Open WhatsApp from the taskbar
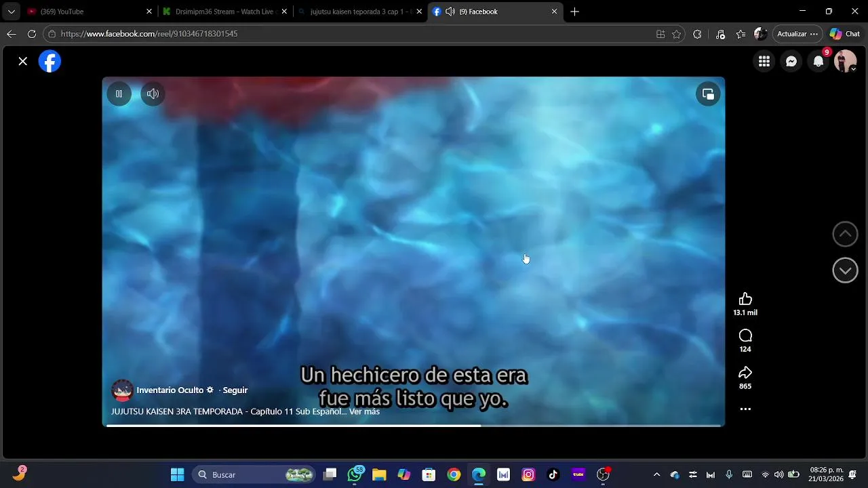The width and height of the screenshot is (868, 488). point(355,474)
